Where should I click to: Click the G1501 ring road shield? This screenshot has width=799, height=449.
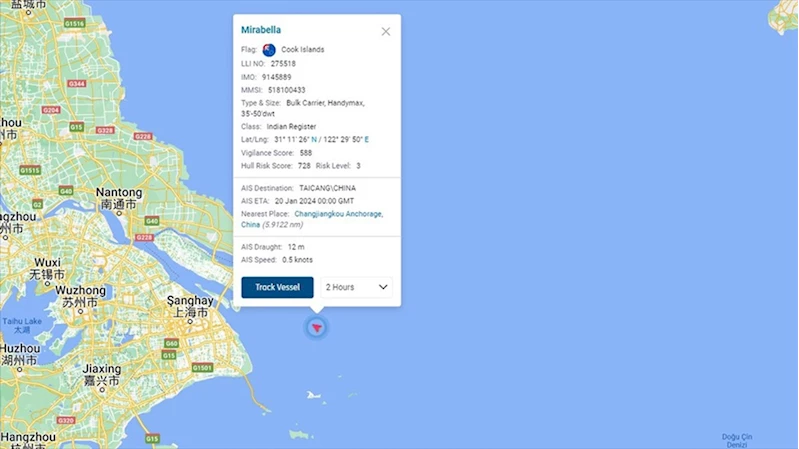202,368
